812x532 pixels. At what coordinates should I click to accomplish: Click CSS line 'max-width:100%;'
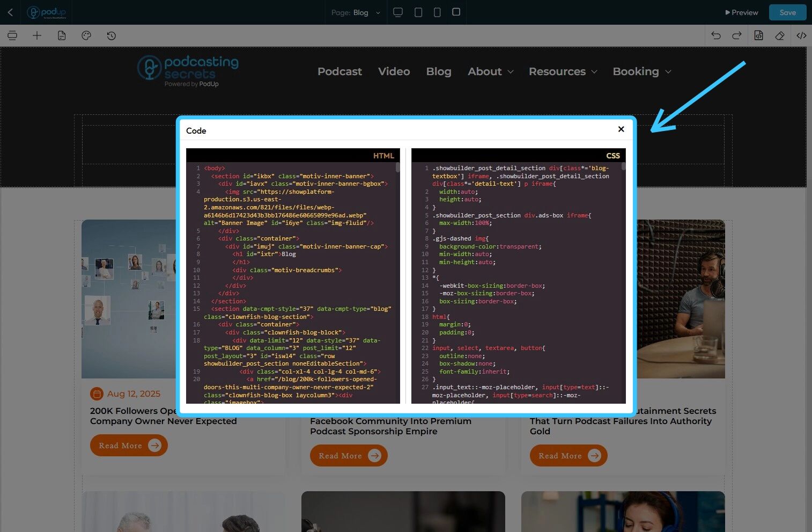coord(466,223)
